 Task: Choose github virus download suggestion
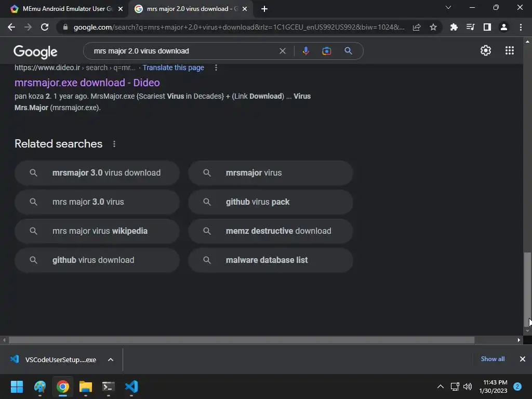[97, 260]
